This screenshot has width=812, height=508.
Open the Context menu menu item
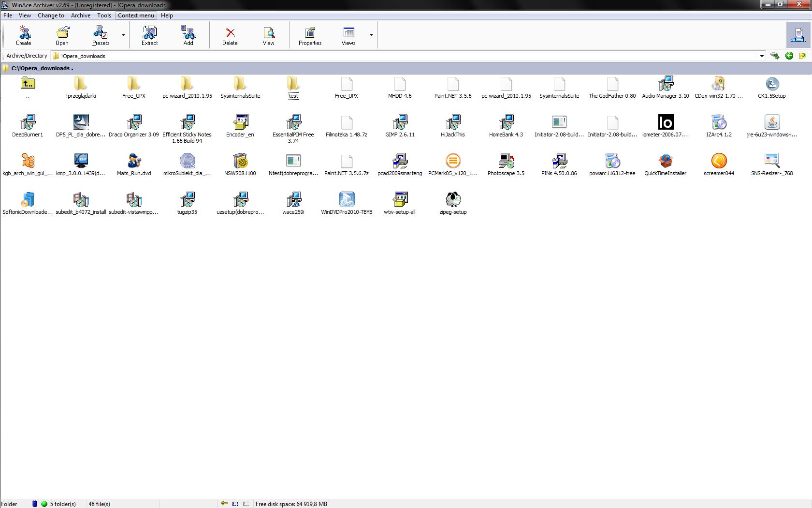tap(136, 15)
